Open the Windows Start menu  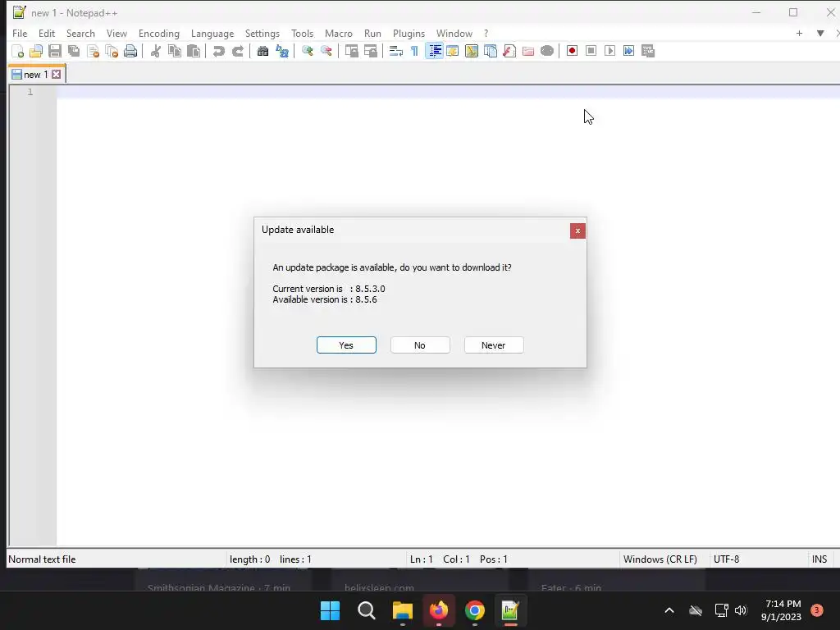click(330, 610)
